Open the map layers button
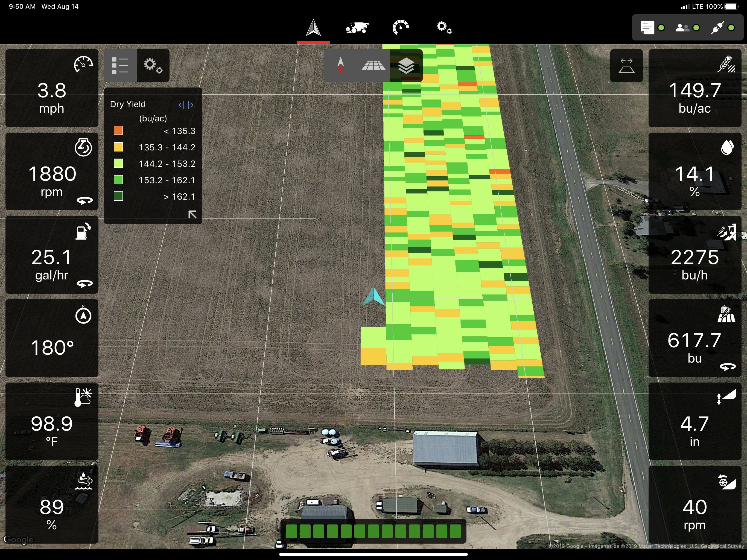The image size is (747, 560). coord(406,66)
